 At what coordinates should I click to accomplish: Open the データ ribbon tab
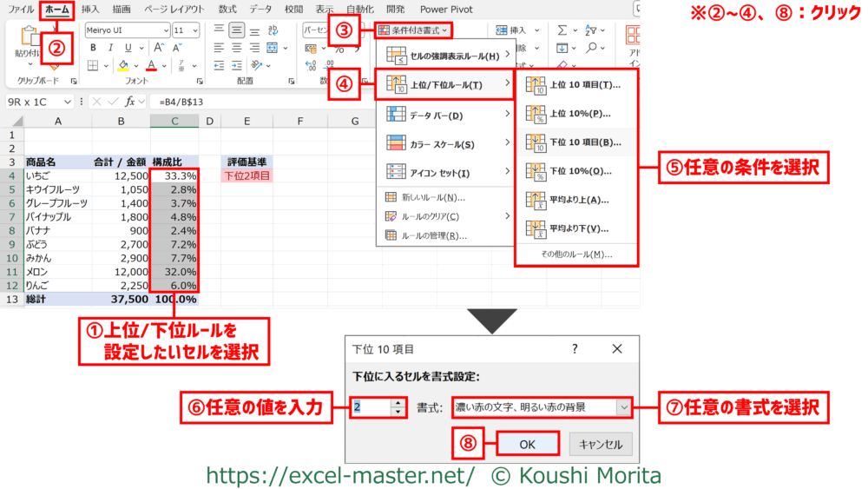point(260,9)
